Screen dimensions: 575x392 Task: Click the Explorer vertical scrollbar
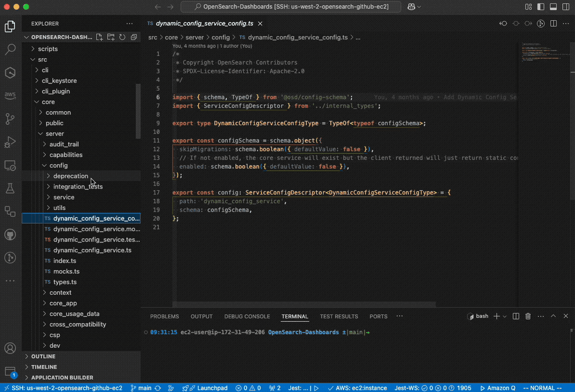pyautogui.click(x=138, y=111)
